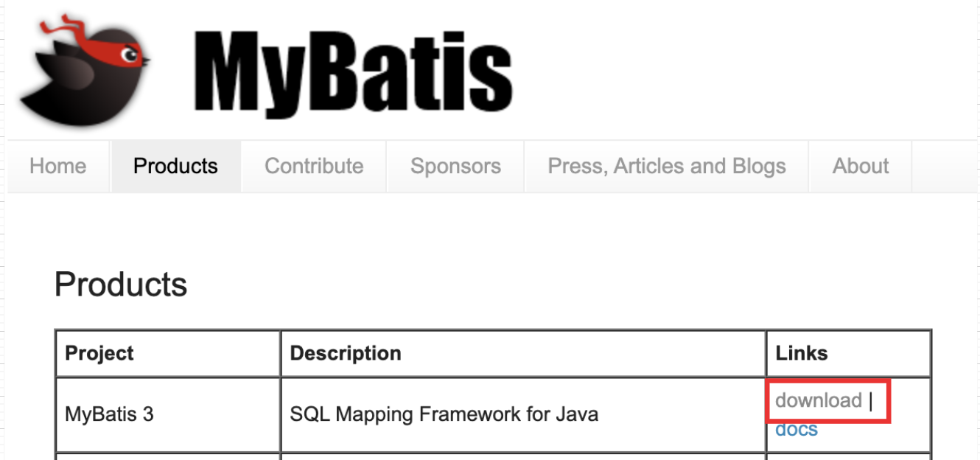Visit the About page
980x460 pixels.
860,166
